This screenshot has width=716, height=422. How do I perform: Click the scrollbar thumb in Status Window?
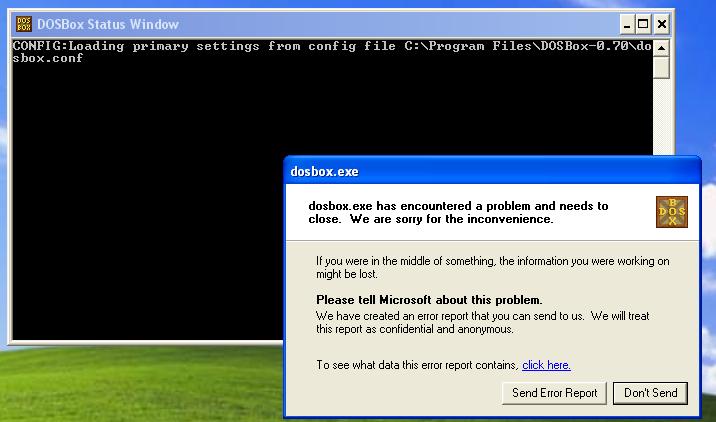(661, 67)
